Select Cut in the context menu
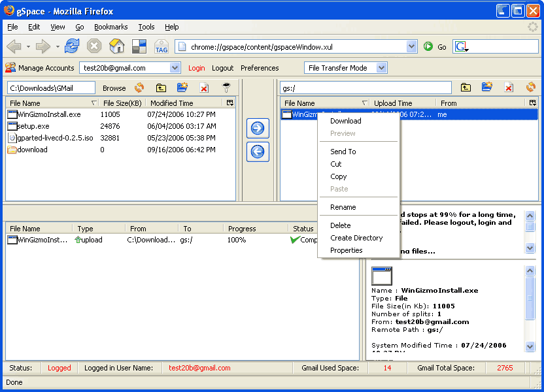Viewport: 544px width, 392px height. click(x=358, y=164)
